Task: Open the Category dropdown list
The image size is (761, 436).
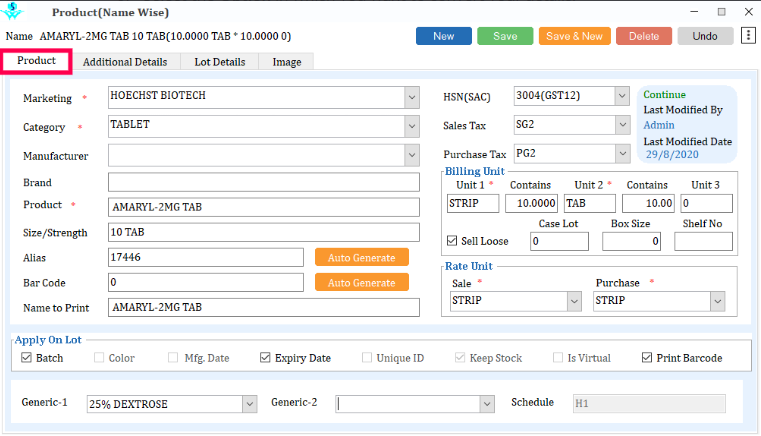Action: click(x=411, y=127)
